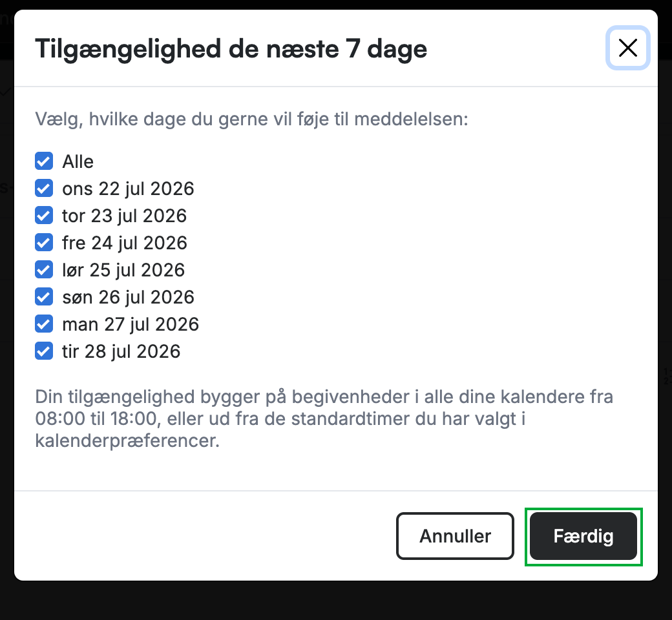The image size is (672, 620).
Task: Click the dialog title 'Tilgængelighed de næste 7 dage'
Action: (231, 49)
